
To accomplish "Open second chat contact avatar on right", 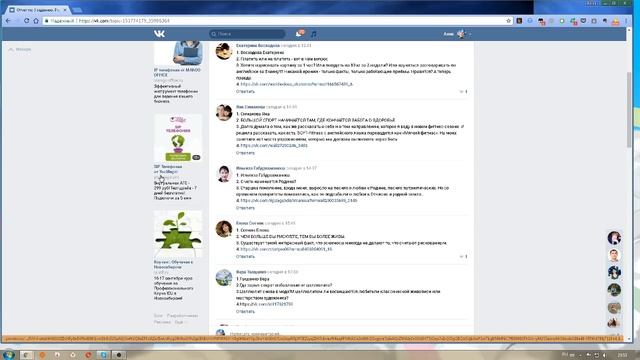I will [x=614, y=255].
